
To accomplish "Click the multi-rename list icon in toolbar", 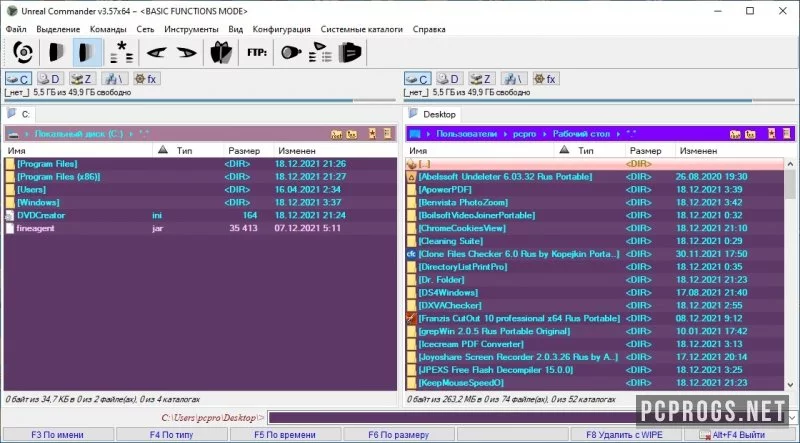I will pos(320,52).
